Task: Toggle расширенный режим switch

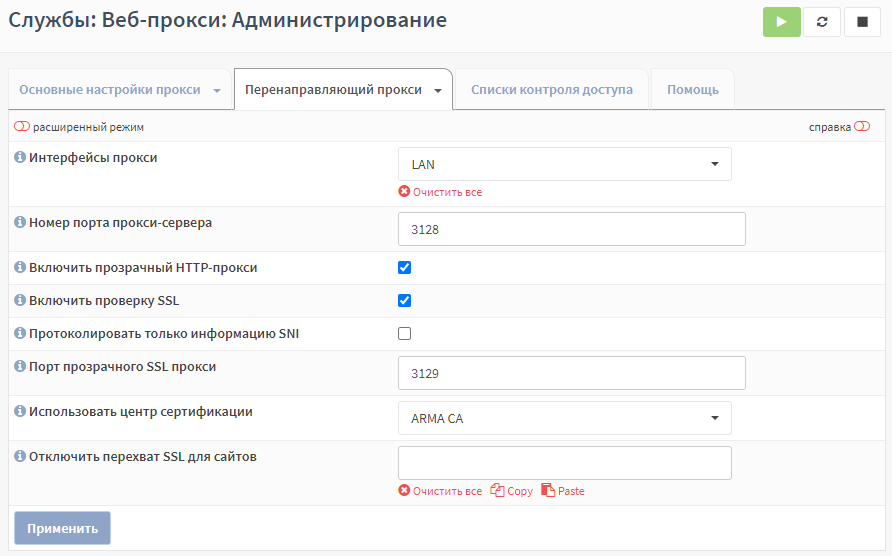Action: [22, 126]
